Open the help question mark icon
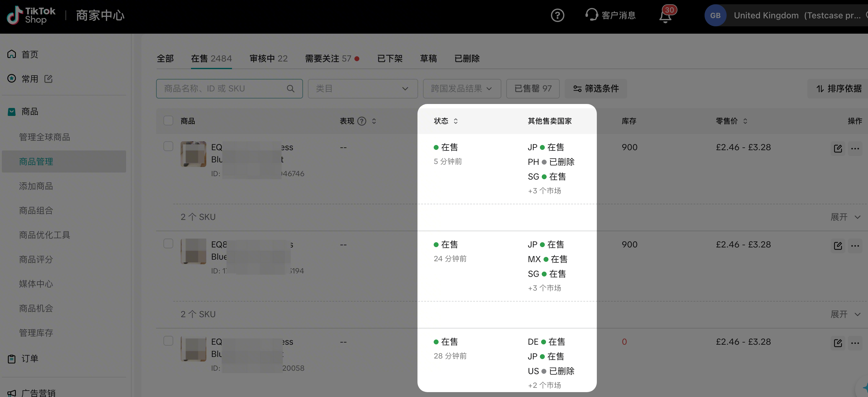This screenshot has height=397, width=868. (557, 16)
